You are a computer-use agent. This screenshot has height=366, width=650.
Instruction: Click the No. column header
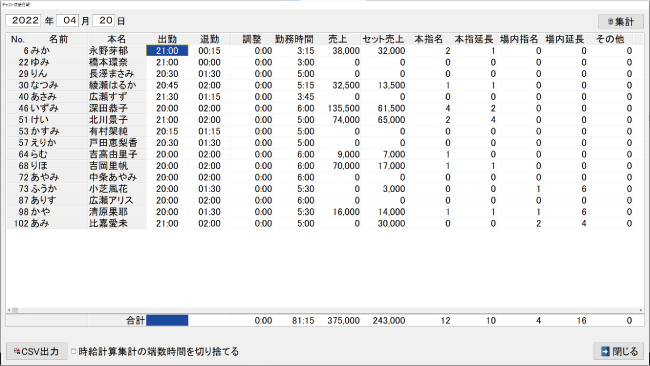point(18,39)
